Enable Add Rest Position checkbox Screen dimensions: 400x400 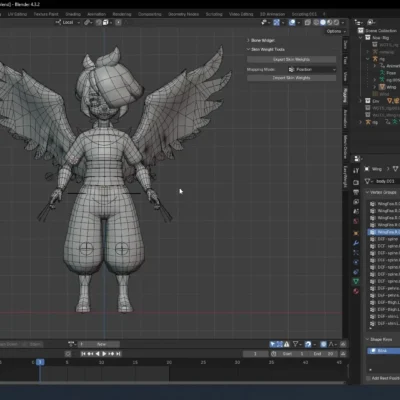pos(368,378)
